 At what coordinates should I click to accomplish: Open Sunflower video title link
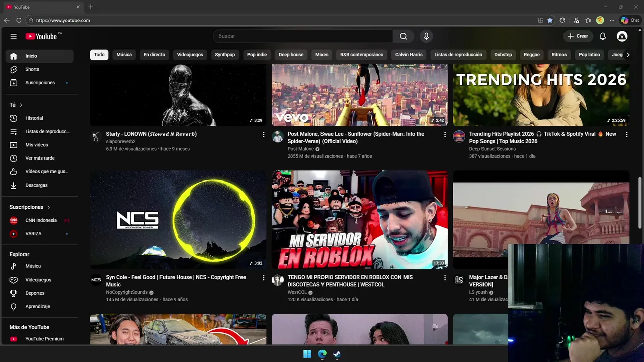point(356,138)
